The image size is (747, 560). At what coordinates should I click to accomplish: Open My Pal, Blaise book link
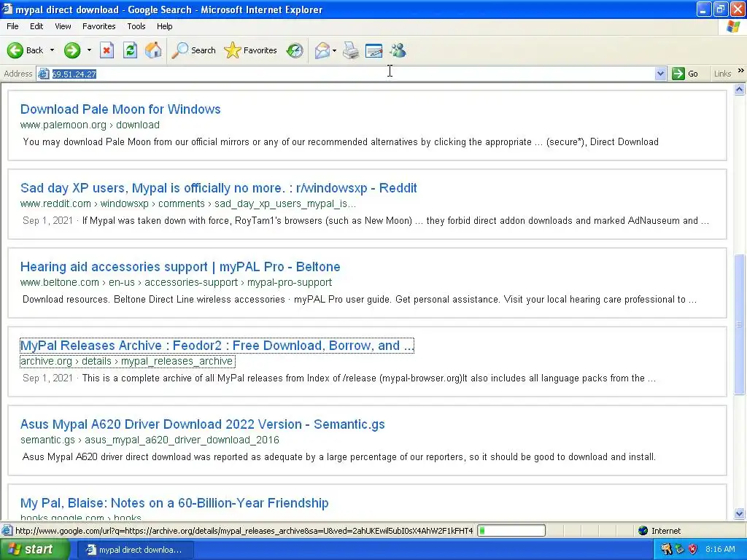174,503
